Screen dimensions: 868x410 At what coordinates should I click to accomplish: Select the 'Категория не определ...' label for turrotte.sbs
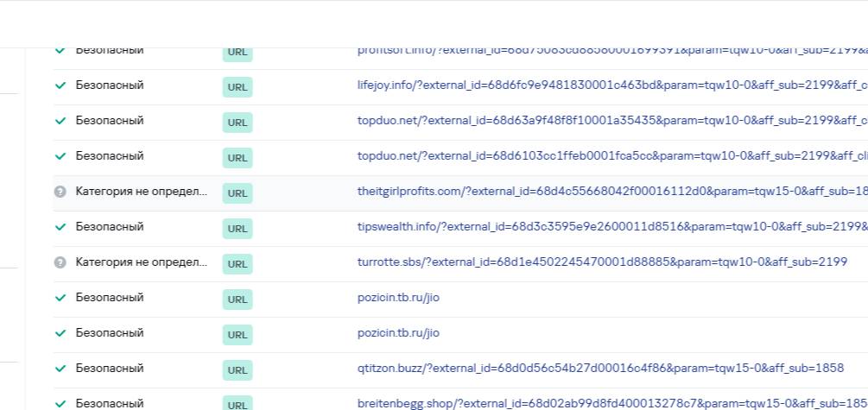(x=141, y=262)
